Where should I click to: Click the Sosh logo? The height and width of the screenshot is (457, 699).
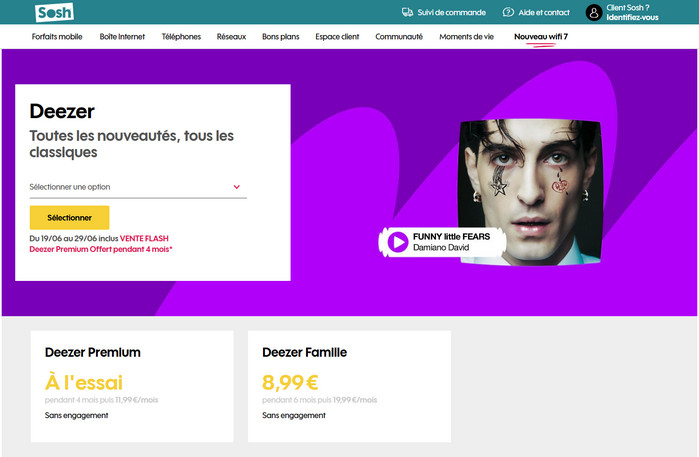54,12
